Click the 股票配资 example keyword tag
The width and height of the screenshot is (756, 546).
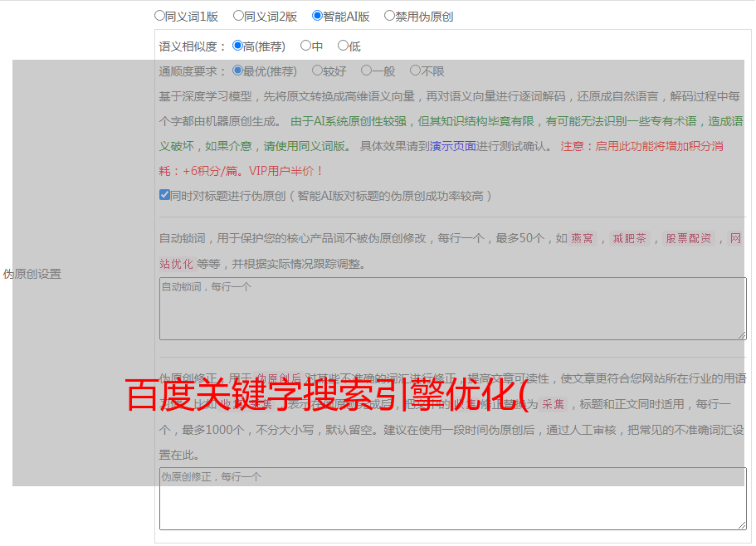pos(688,238)
